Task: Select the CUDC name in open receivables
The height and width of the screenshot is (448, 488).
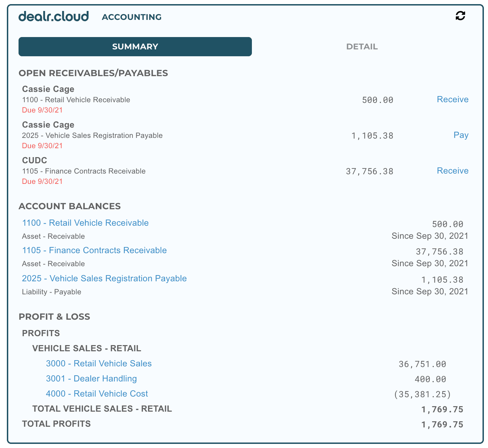Action: click(35, 161)
